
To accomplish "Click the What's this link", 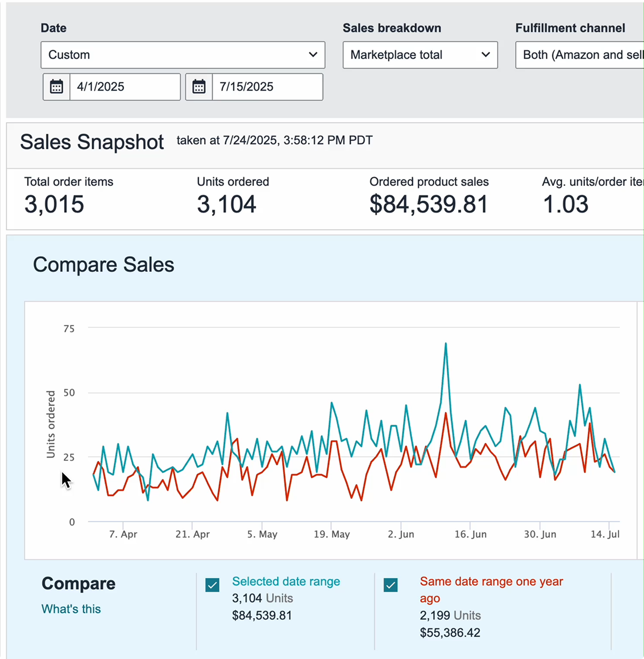I will click(71, 609).
